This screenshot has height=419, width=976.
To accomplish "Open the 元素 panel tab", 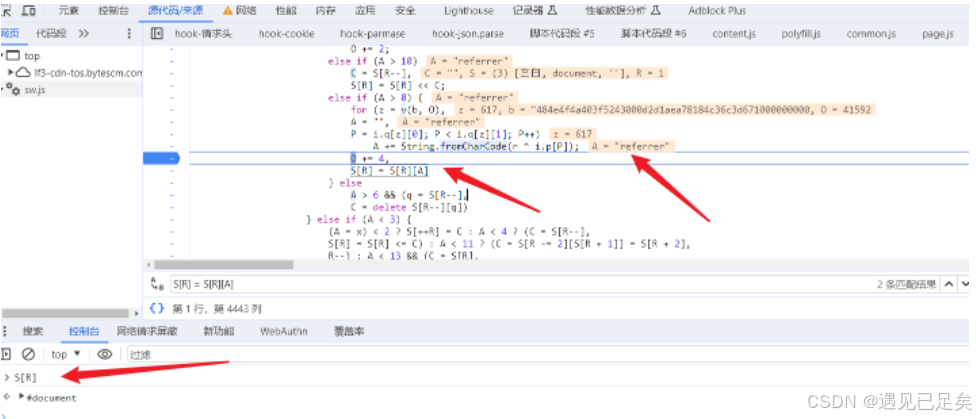I will pyautogui.click(x=68, y=11).
